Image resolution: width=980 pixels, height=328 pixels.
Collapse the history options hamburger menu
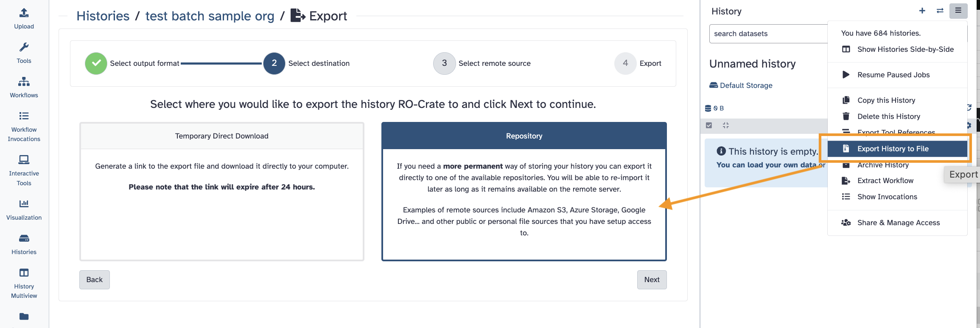[958, 11]
